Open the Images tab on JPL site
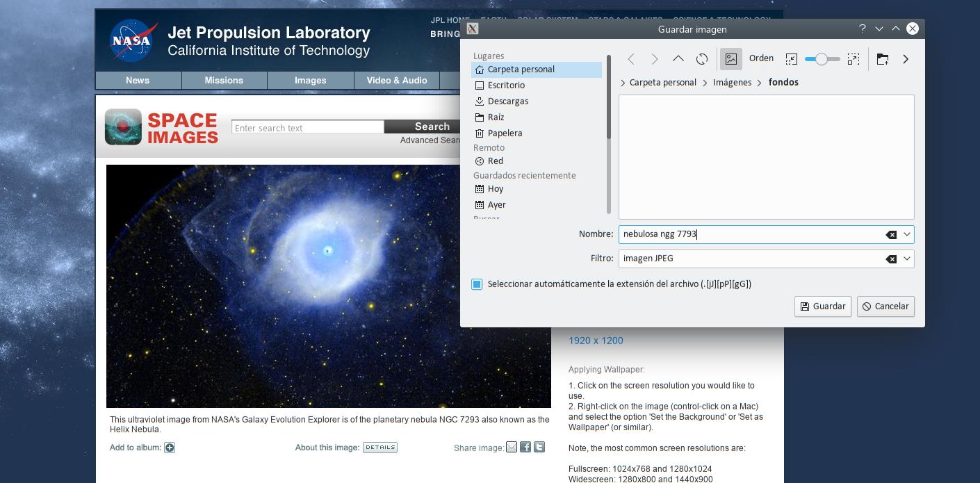The height and width of the screenshot is (483, 980). [310, 81]
